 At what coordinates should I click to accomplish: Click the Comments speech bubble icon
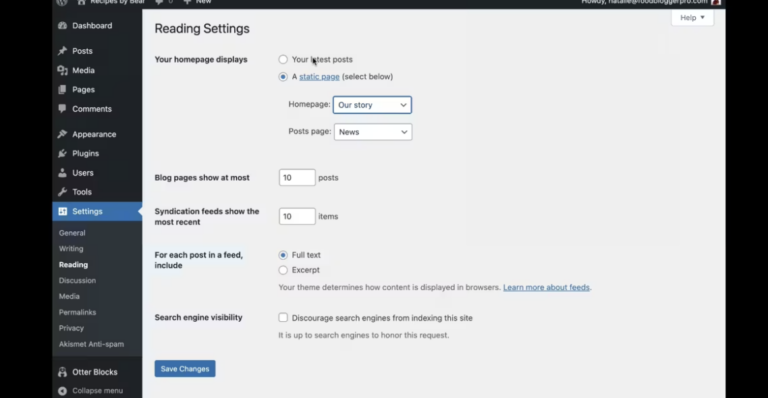62,109
